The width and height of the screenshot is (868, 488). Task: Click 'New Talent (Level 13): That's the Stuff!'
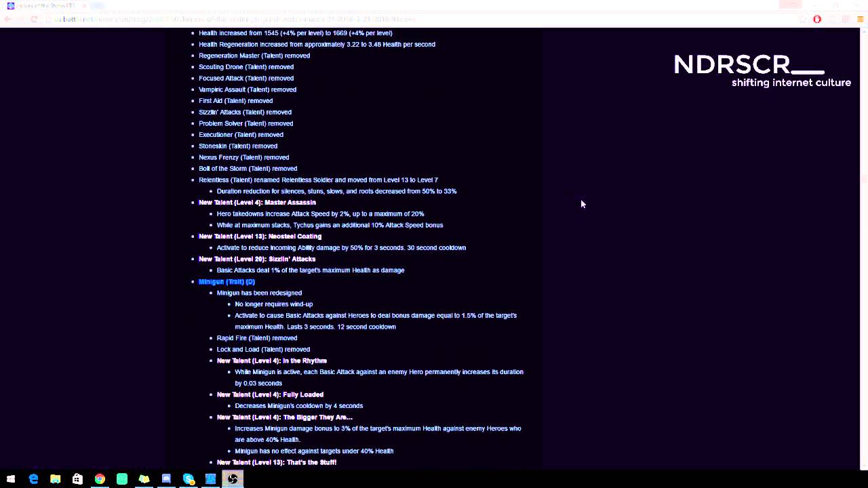(276, 462)
